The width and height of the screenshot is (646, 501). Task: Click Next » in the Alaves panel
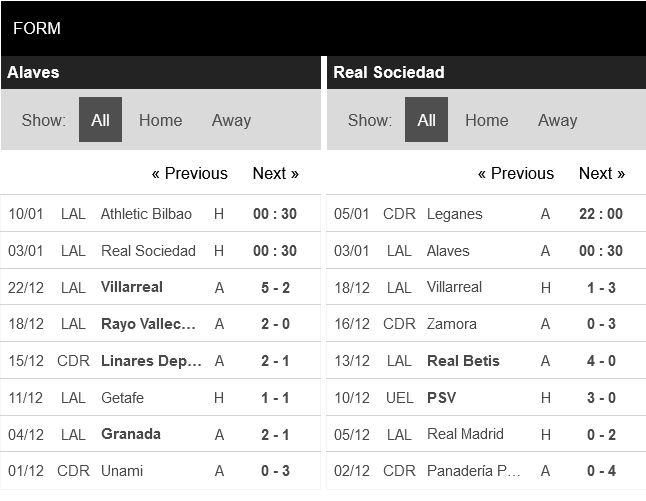[275, 173]
